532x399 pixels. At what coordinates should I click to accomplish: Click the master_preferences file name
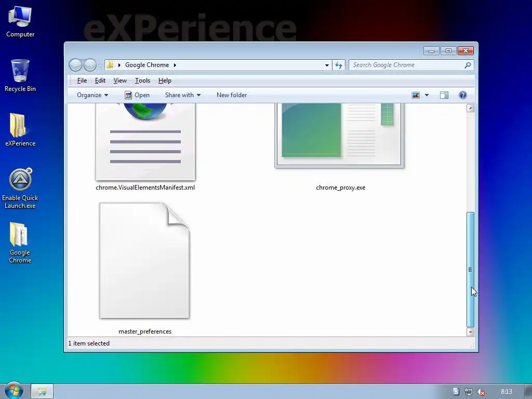(145, 331)
